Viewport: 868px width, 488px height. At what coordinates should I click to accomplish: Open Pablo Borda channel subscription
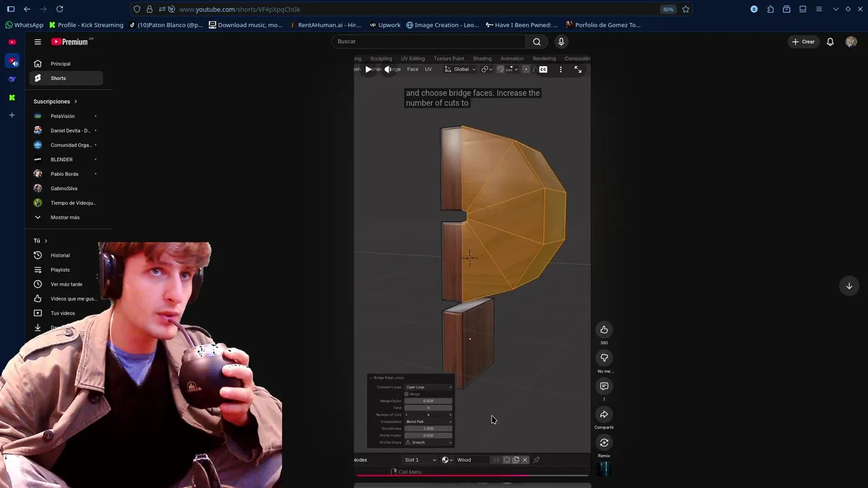[x=66, y=174]
